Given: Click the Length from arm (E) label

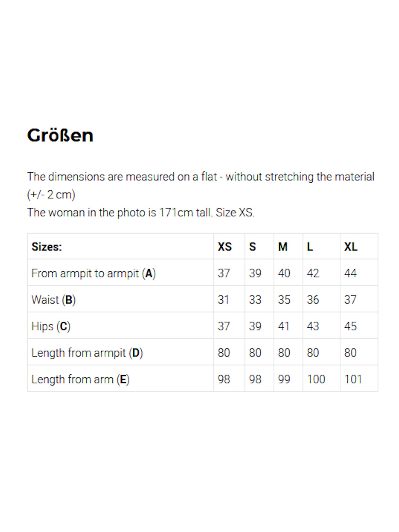Looking at the screenshot, I should pyautogui.click(x=80, y=379).
